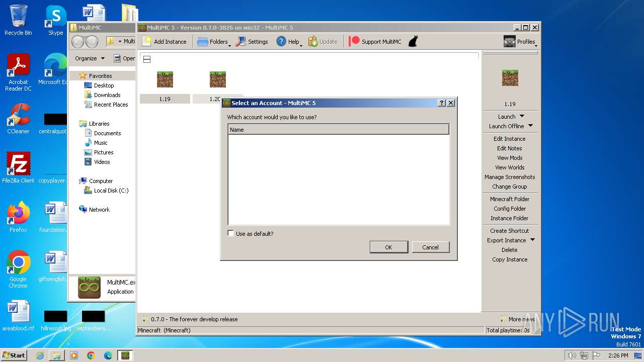
Task: Click Copy Instance
Action: tap(509, 259)
